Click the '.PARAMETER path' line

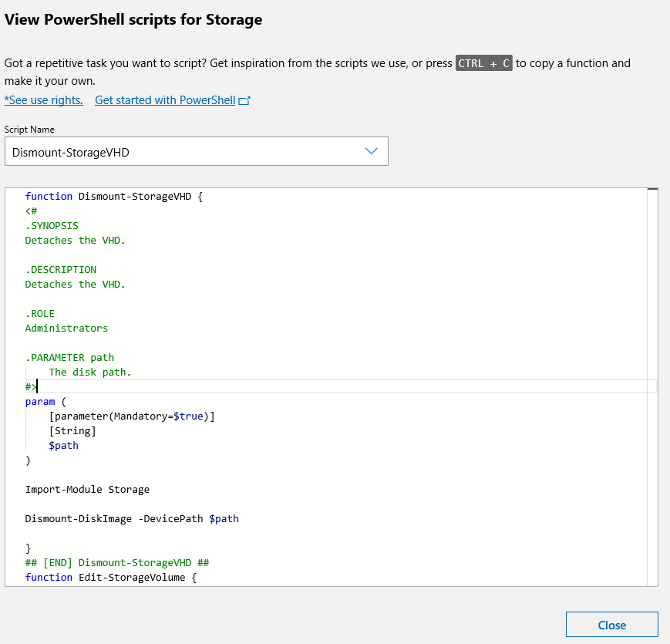(x=69, y=358)
